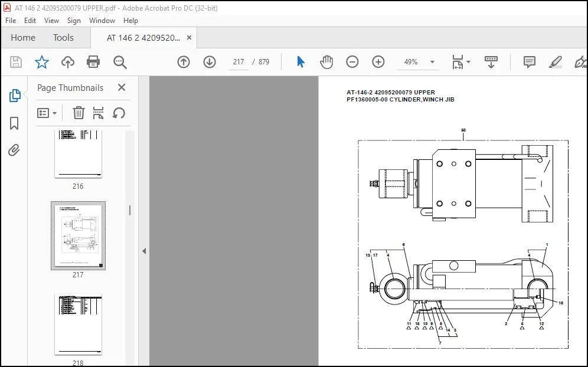Viewport: 588px width, 367px height.
Task: Open the sign document pen tool
Action: tap(580, 62)
